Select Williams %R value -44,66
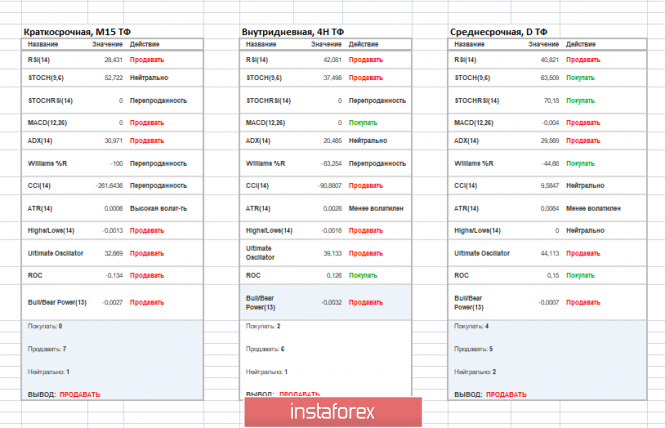 pos(550,163)
